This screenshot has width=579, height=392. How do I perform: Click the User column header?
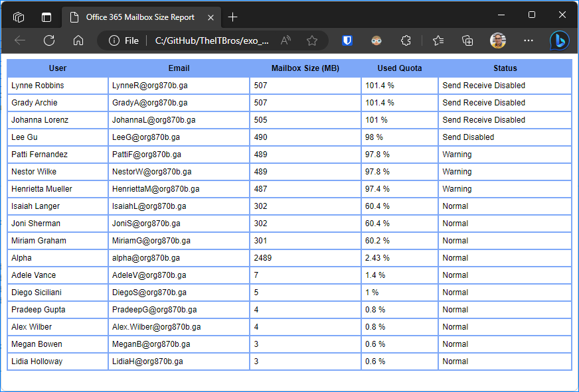click(58, 68)
